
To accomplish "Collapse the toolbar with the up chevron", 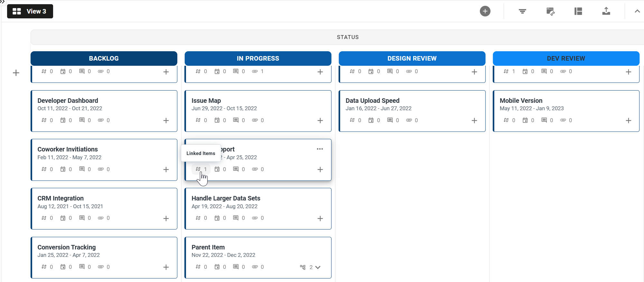I will point(637,11).
